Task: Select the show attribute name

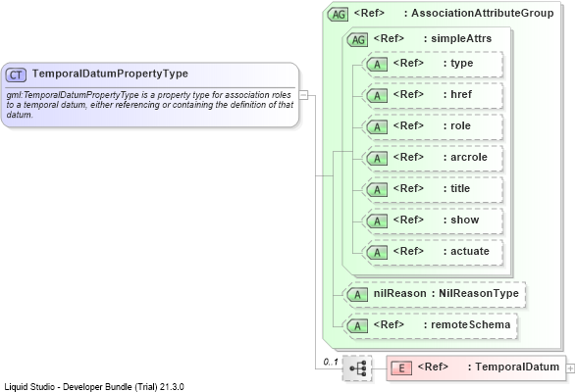Action: (x=465, y=220)
